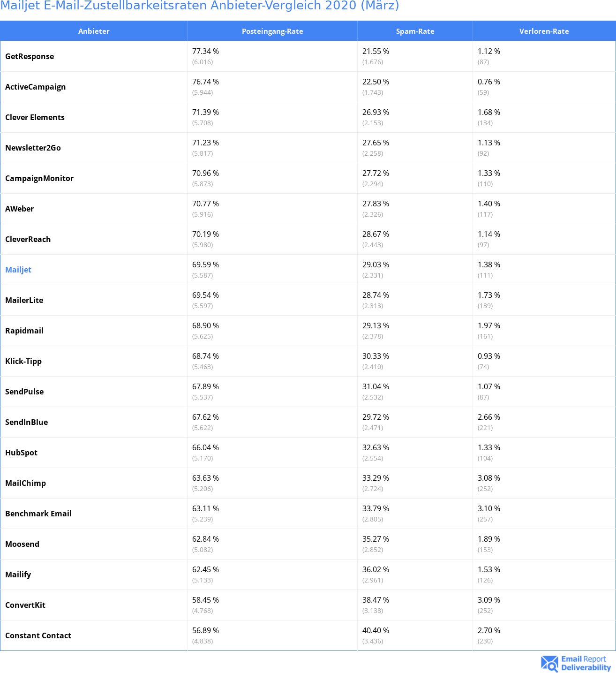Click the 40.40 % spam rate value

point(376,630)
